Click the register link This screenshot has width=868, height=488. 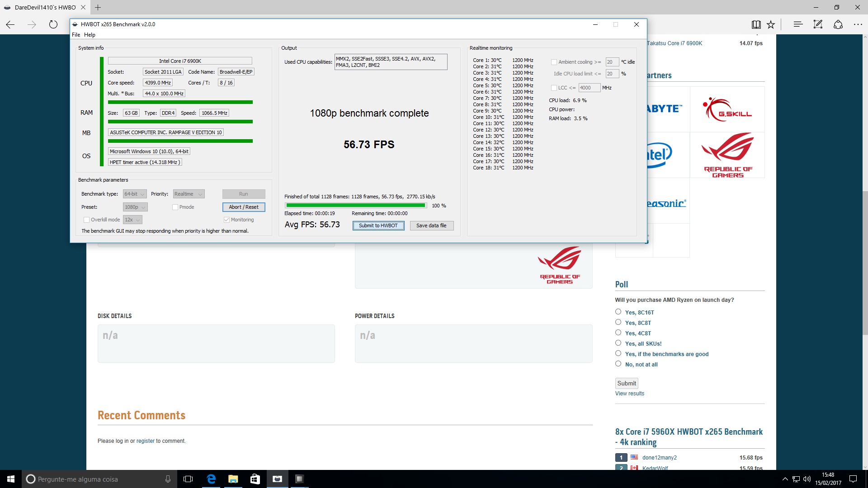point(145,441)
